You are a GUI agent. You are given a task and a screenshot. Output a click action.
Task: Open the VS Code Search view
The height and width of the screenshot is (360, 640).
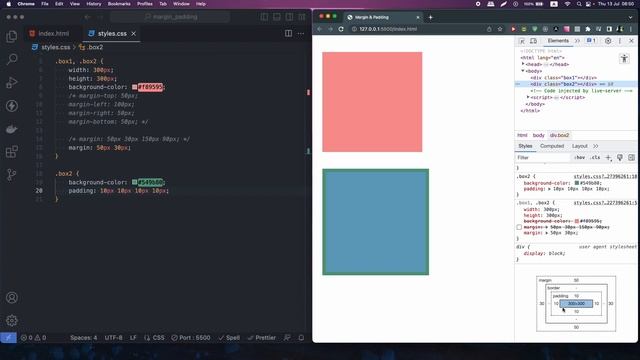(x=12, y=60)
